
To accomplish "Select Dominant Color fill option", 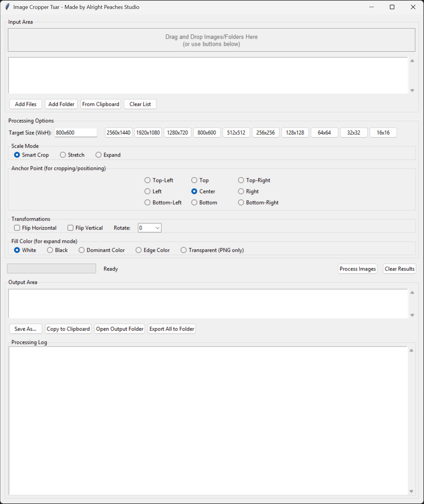I will pos(82,250).
